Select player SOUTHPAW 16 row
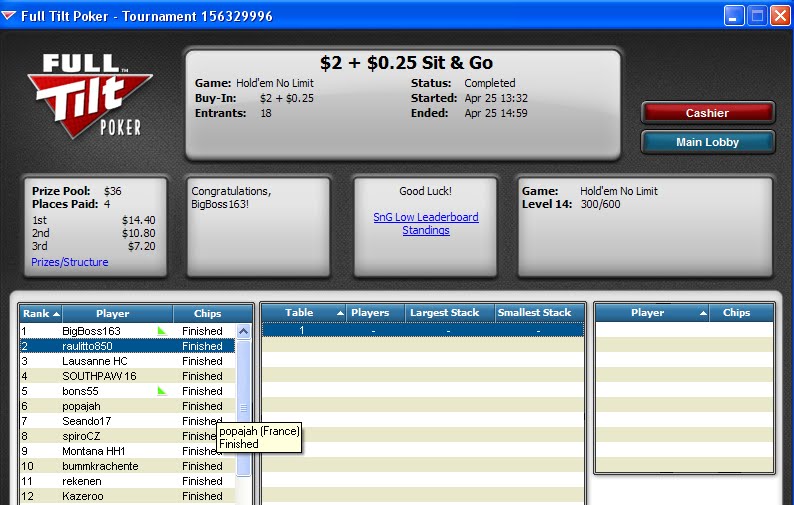Screen dimensions: 794x505 [x=128, y=376]
